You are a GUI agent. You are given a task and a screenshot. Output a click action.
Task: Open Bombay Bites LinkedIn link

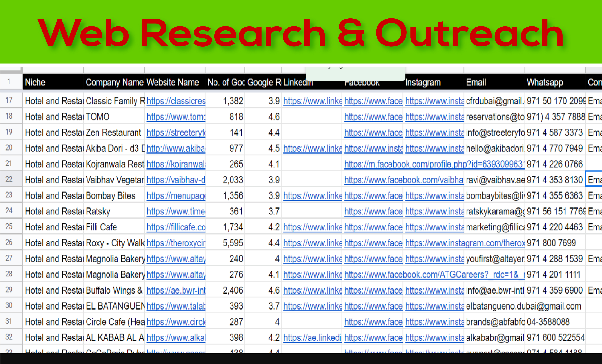312,196
